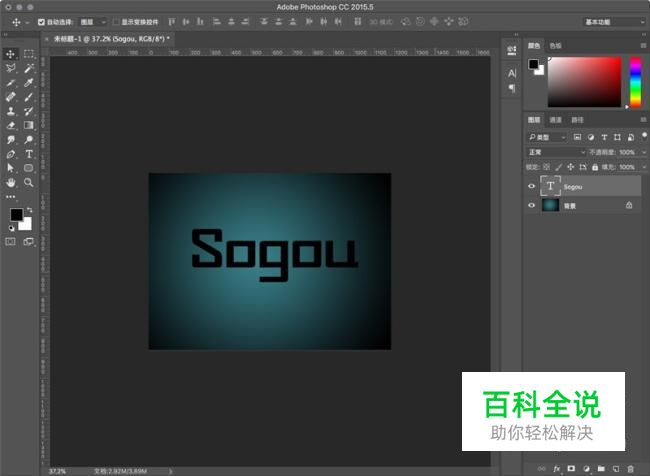Select the Rounded Rectangle shape tool
The height and width of the screenshot is (476, 650).
coord(29,168)
